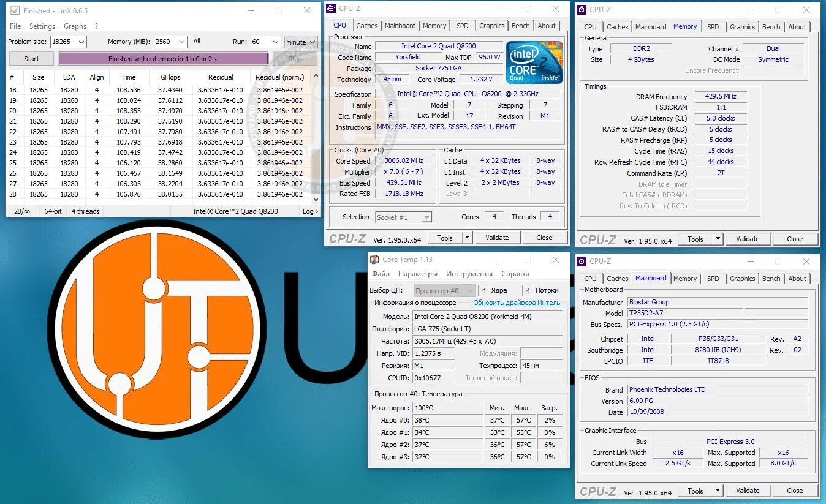
Task: Open the minute unit dropdown in LinX
Action: click(x=313, y=42)
